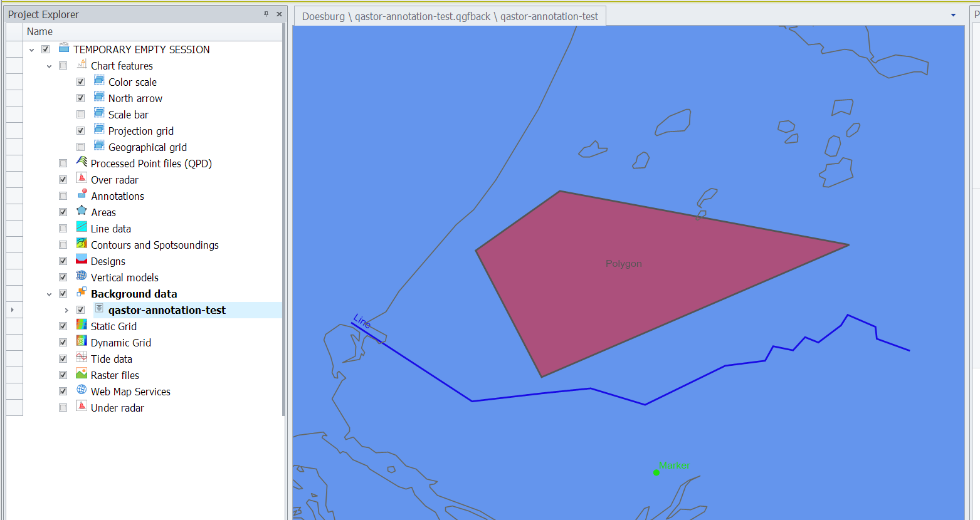The height and width of the screenshot is (520, 980).
Task: Close the Project Explorer panel
Action: coord(279,14)
